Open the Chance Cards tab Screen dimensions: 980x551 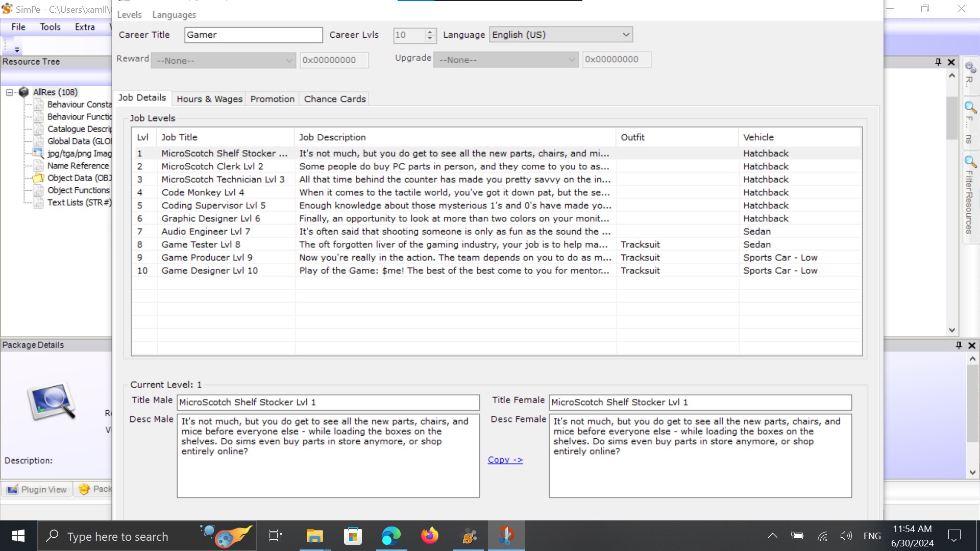click(x=335, y=99)
